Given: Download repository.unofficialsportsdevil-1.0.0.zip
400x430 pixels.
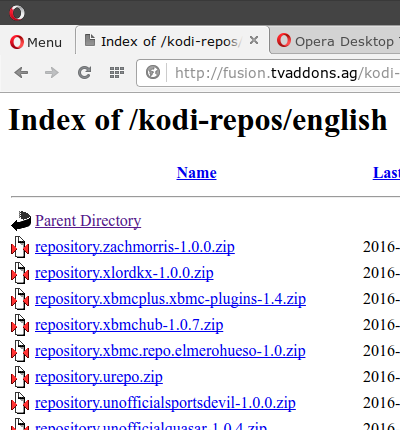Looking at the screenshot, I should pos(165,403).
